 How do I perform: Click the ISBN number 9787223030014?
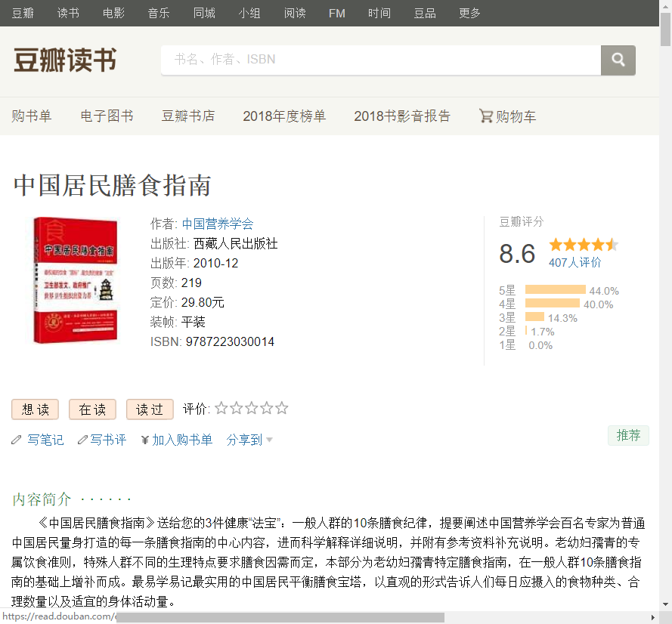230,341
